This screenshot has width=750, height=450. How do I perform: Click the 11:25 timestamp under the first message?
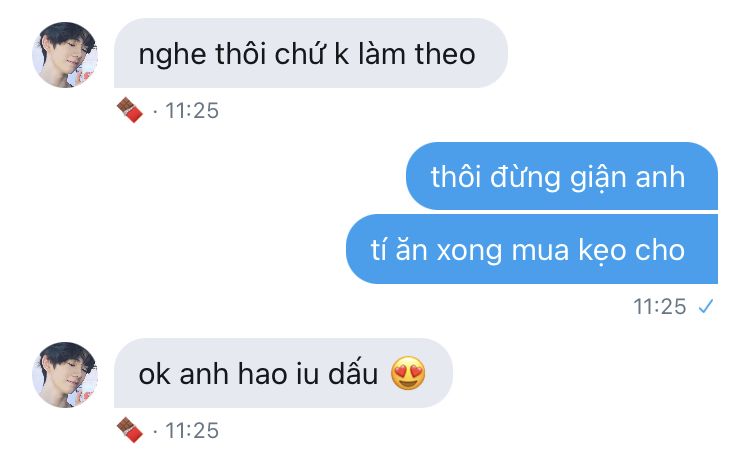click(x=192, y=111)
